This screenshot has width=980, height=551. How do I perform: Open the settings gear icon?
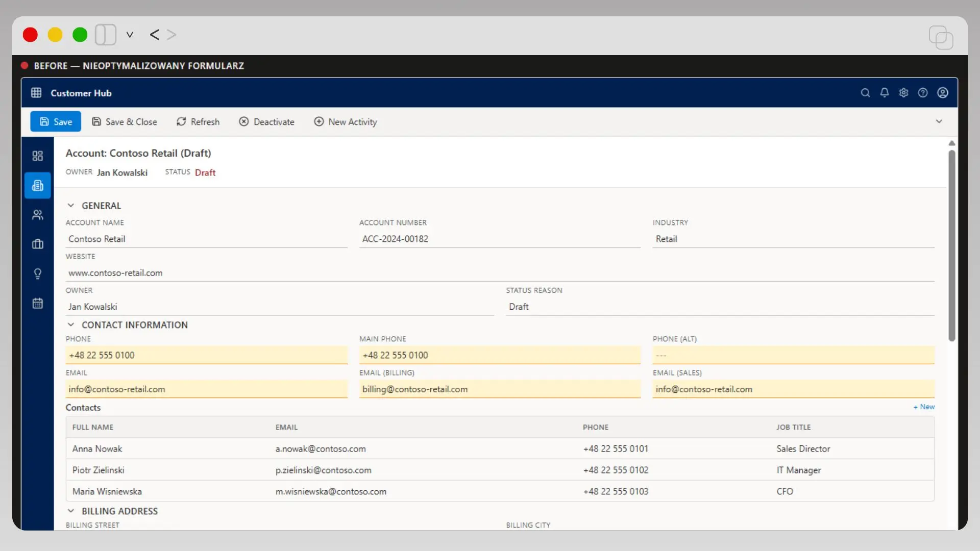pyautogui.click(x=903, y=93)
